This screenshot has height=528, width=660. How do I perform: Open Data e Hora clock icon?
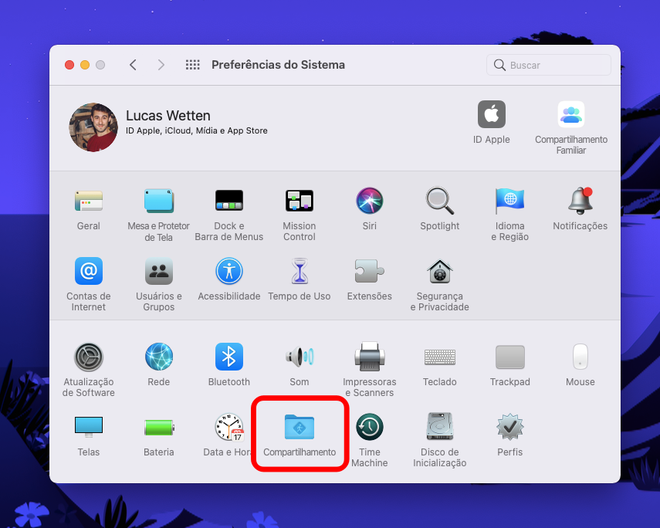tap(229, 427)
